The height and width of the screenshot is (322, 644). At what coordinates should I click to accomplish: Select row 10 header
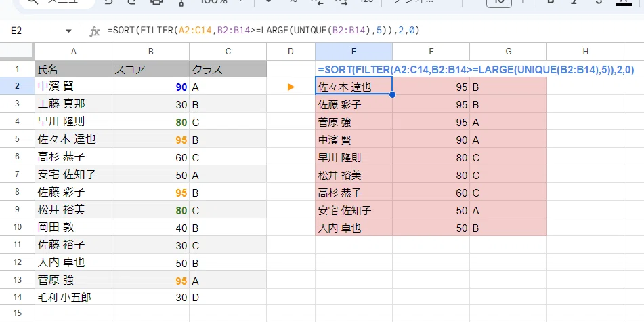coord(17,227)
